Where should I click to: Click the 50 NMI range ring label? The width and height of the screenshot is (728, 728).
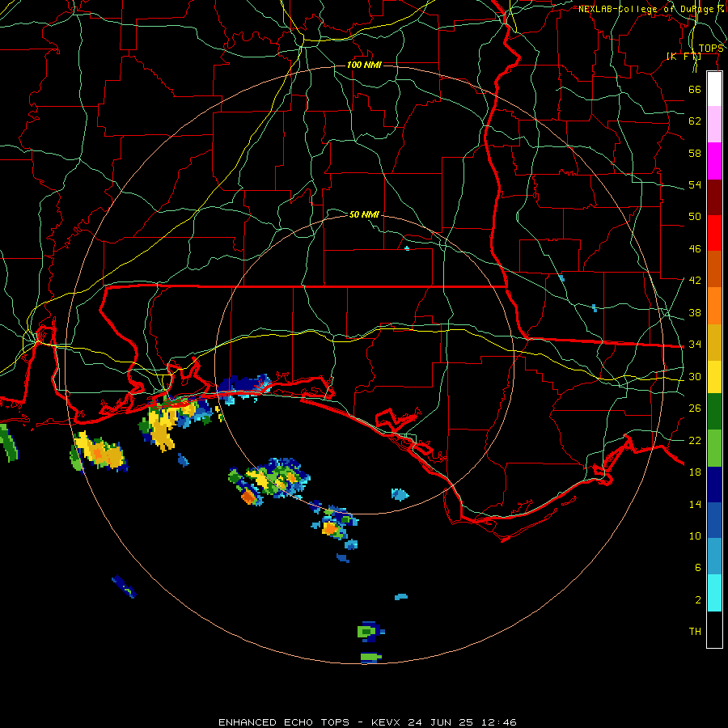coord(364,214)
